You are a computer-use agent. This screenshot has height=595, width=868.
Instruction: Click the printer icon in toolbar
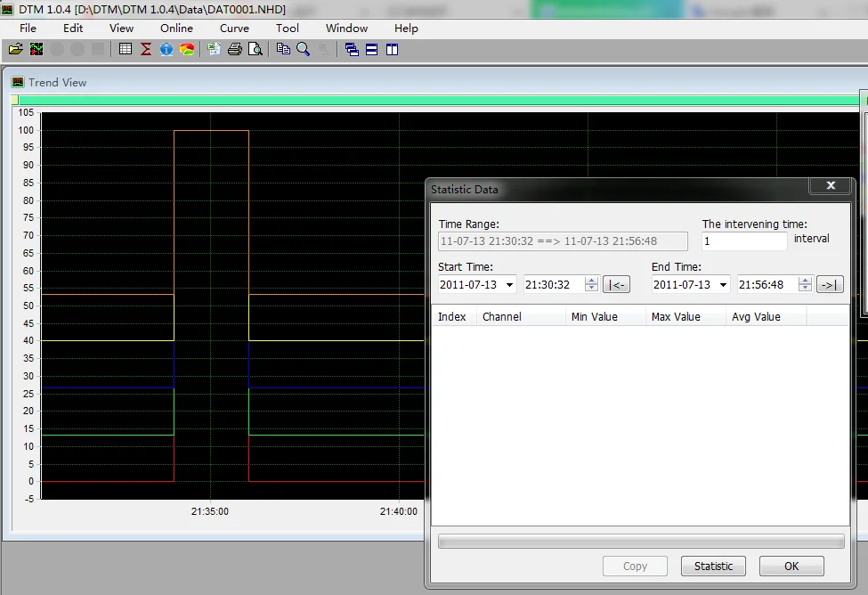[235, 49]
